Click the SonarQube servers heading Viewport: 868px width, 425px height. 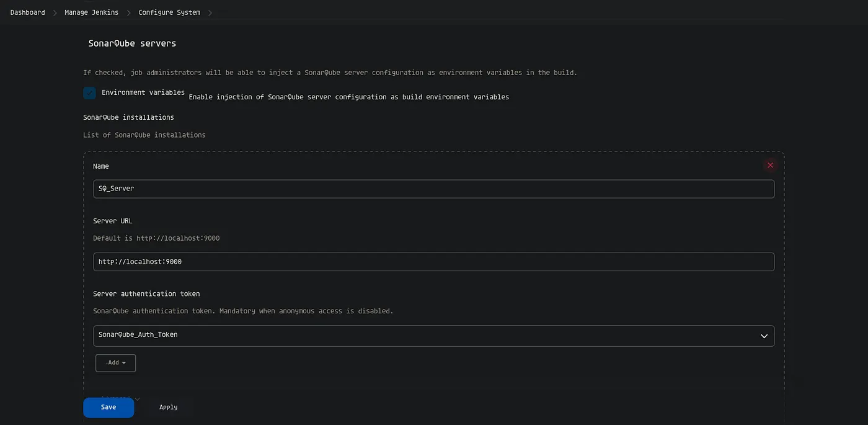[132, 43]
